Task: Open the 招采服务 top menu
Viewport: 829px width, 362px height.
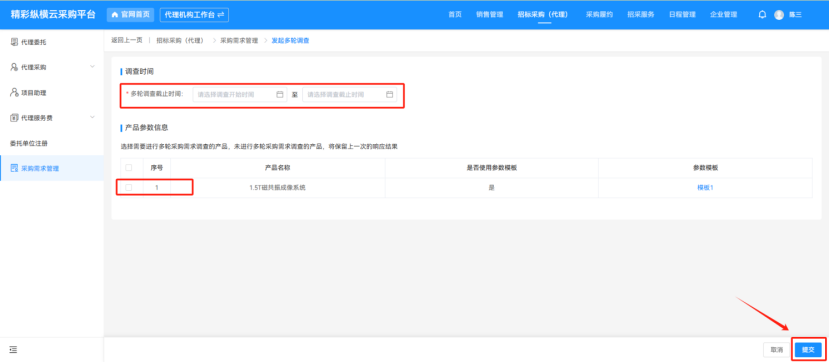Action: (641, 15)
